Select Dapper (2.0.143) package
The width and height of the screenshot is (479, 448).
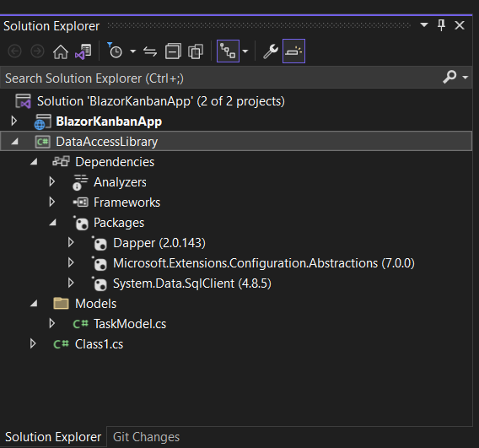pos(159,243)
